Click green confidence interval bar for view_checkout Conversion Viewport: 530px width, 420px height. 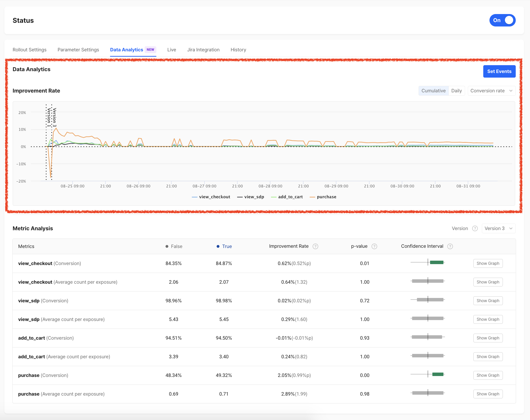437,262
